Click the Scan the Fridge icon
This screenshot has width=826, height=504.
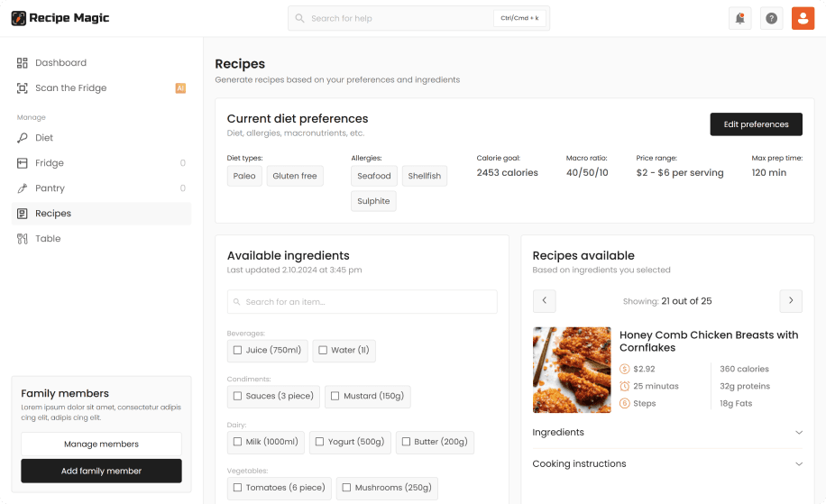[23, 88]
